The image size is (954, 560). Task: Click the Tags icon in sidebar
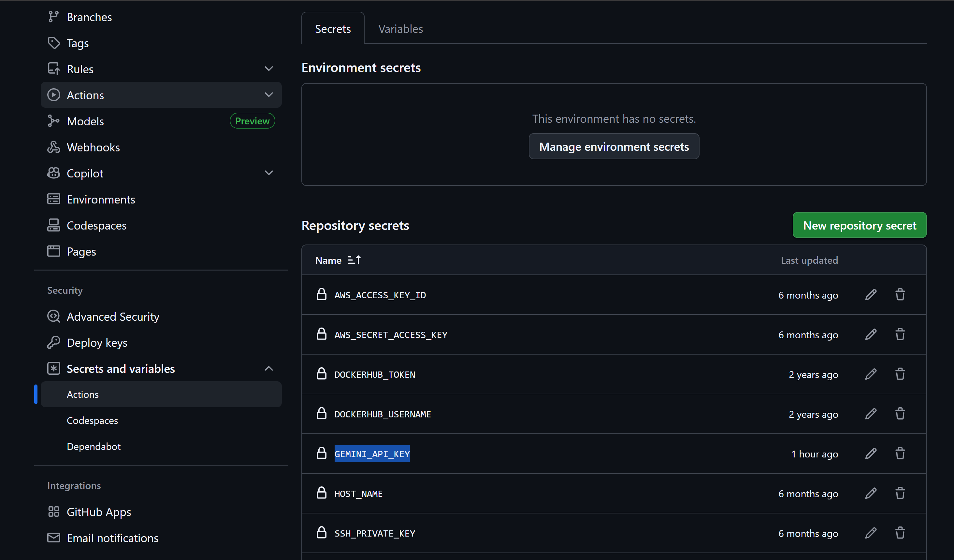pos(53,43)
